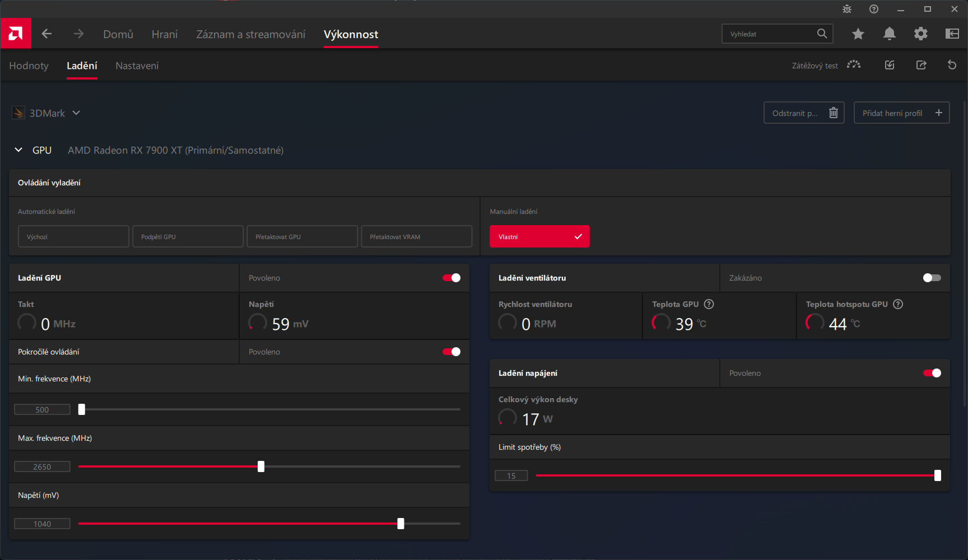The width and height of the screenshot is (968, 560).
Task: Switch to Nastavení subtab
Action: [137, 66]
